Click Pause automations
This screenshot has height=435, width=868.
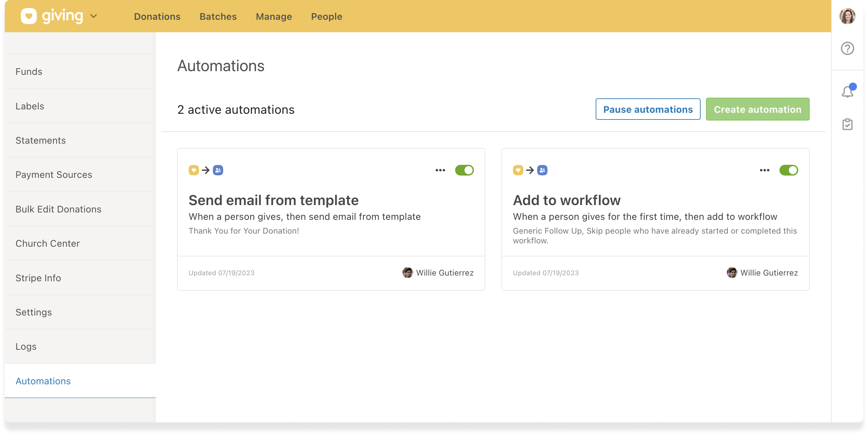[x=648, y=109]
